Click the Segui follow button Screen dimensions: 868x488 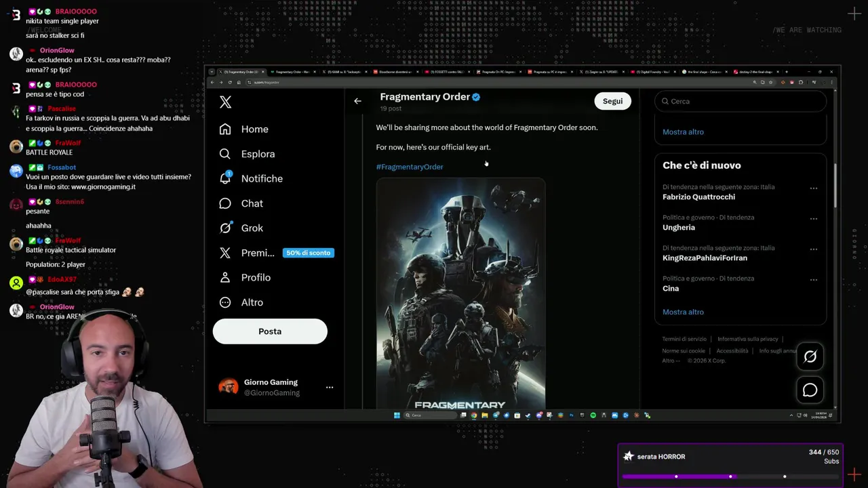tap(612, 101)
